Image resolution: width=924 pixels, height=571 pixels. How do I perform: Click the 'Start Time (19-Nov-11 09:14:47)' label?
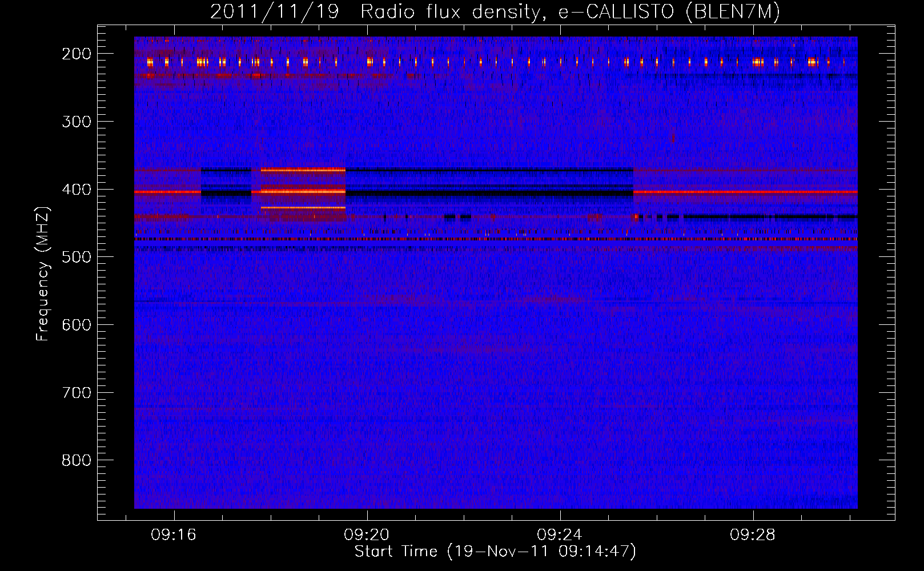(495, 552)
